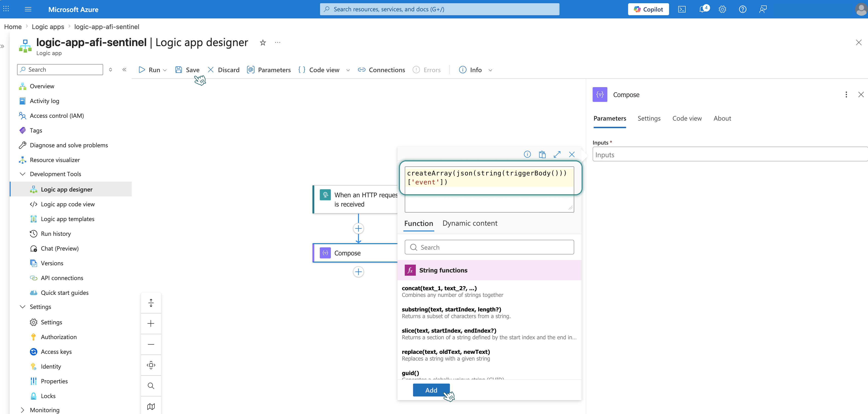
Task: Insert the concat string function
Action: click(x=489, y=292)
